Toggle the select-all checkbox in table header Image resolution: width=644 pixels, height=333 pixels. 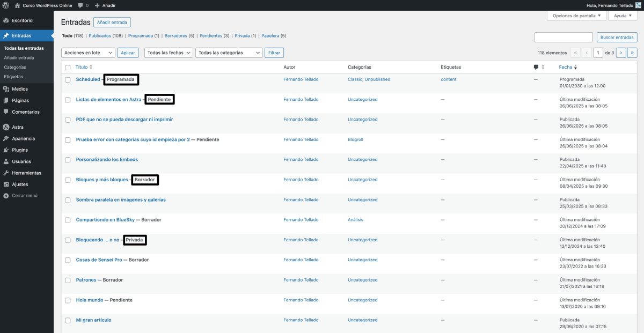68,68
